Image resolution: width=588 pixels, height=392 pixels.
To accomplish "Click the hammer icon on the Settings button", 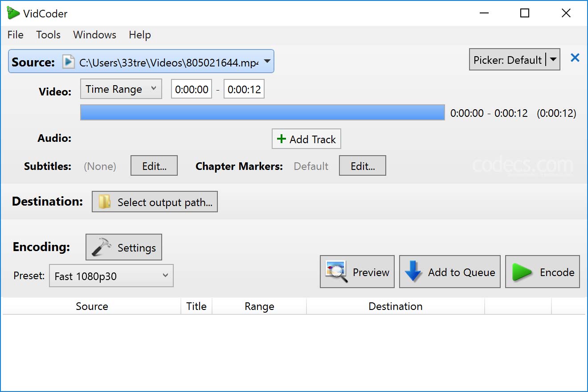I will [101, 247].
